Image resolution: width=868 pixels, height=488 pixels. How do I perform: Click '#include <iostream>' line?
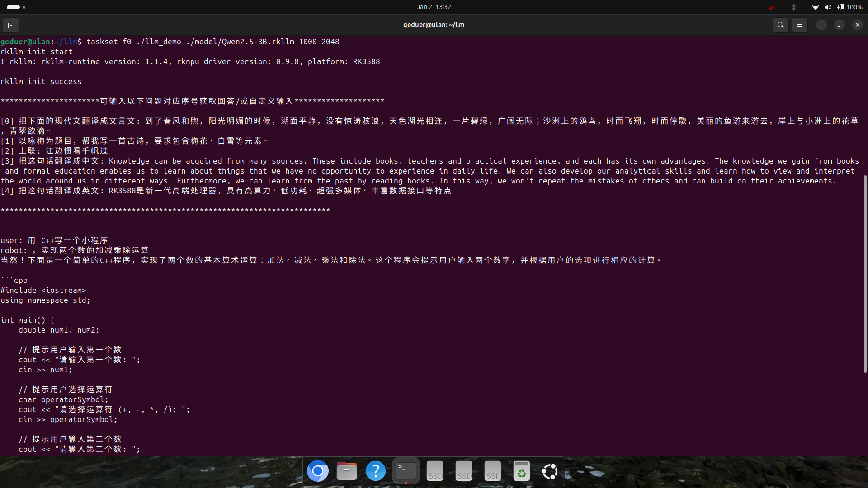43,290
